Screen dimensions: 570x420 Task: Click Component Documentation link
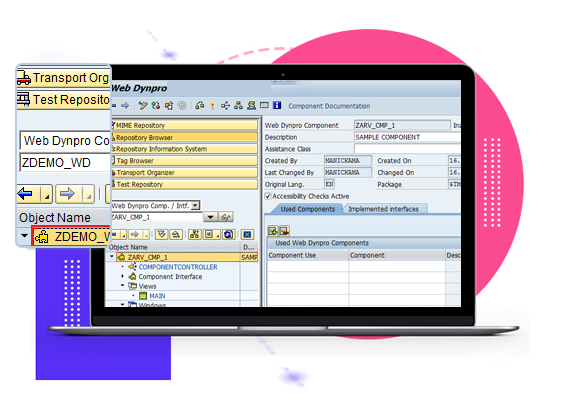click(x=329, y=106)
